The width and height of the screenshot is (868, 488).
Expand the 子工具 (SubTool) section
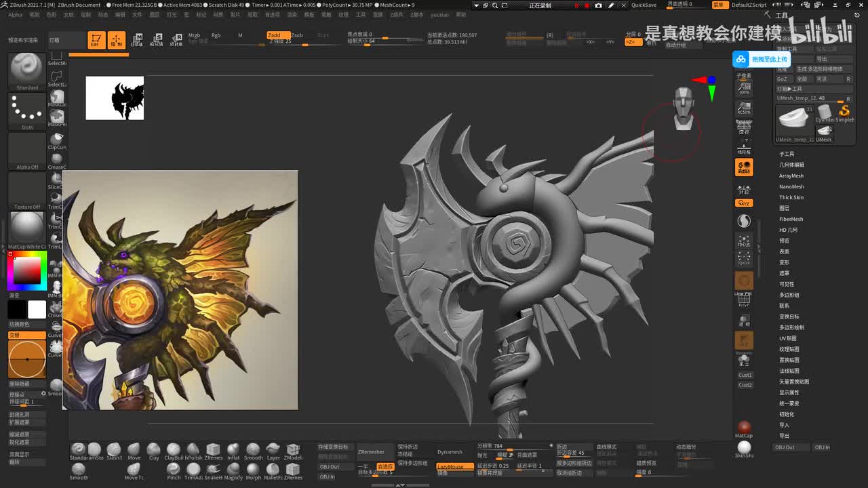point(787,154)
